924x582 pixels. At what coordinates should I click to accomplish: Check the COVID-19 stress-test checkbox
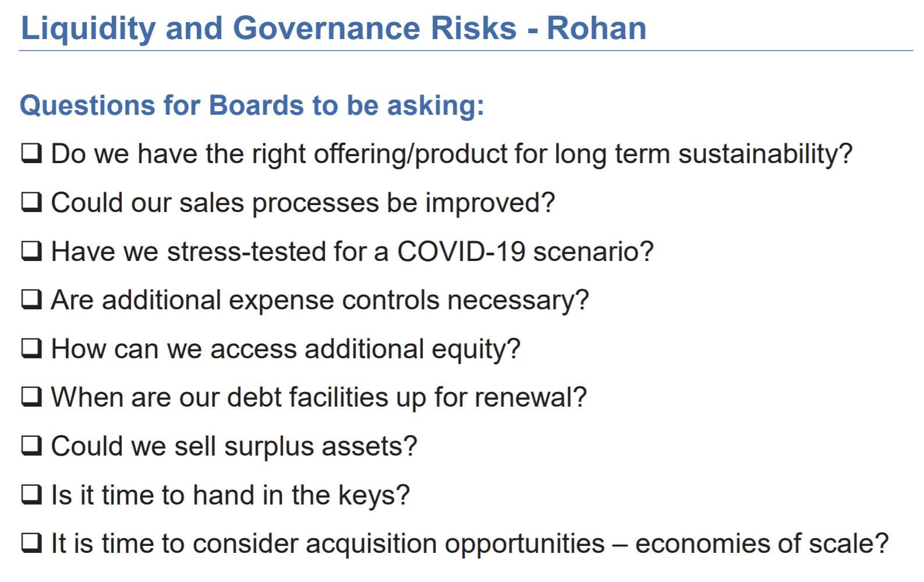[31, 251]
